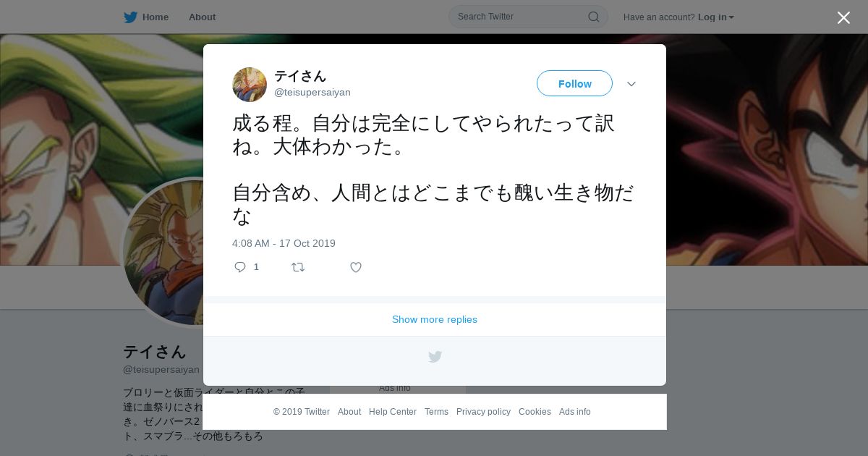Screen dimensions: 868x456
Task: Open the Log in dropdown
Action: point(715,17)
